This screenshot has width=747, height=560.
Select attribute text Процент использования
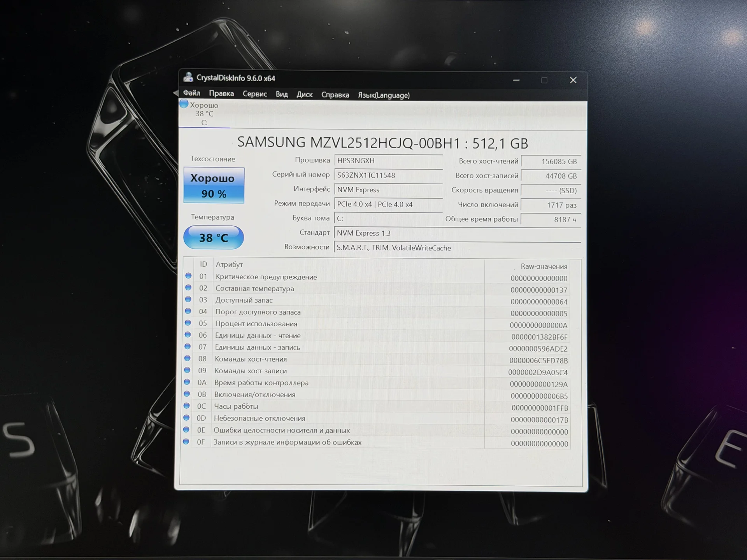(x=256, y=324)
